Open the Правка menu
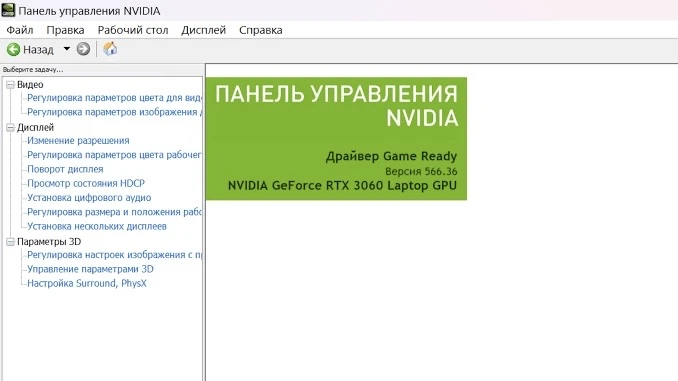The image size is (678, 381). 65,30
